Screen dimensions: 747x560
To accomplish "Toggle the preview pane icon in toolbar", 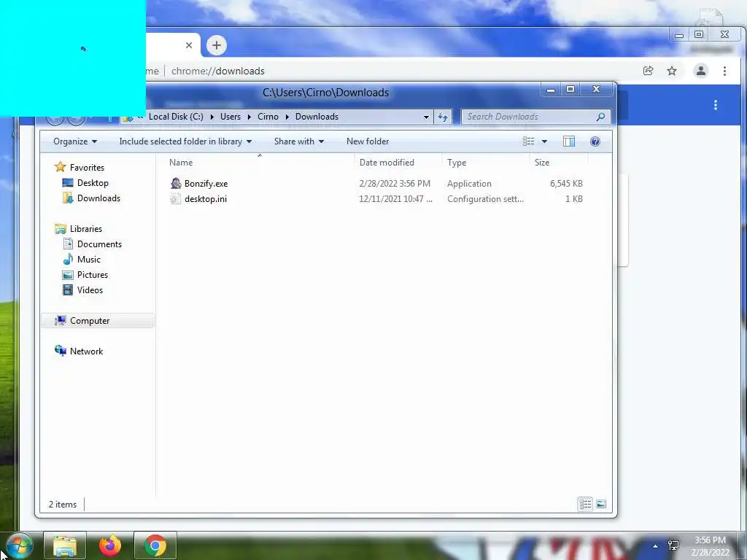I will pos(569,141).
